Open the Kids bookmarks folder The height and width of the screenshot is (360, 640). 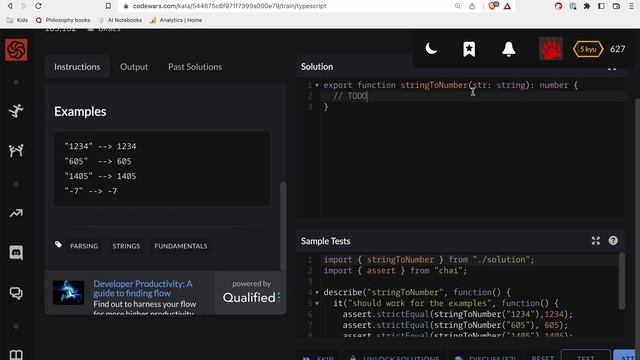coord(18,20)
